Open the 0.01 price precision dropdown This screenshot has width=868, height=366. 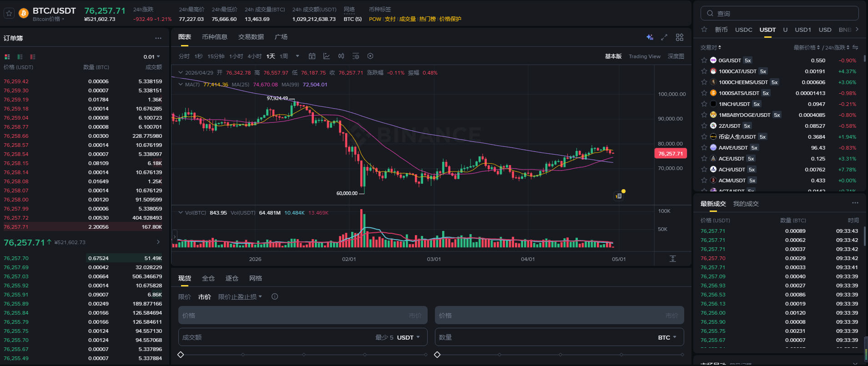click(152, 57)
